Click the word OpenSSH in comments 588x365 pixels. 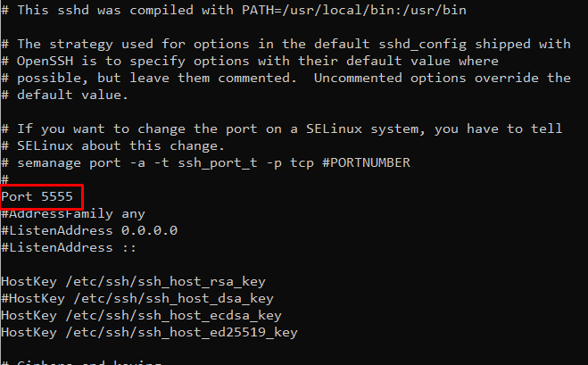tap(45, 61)
